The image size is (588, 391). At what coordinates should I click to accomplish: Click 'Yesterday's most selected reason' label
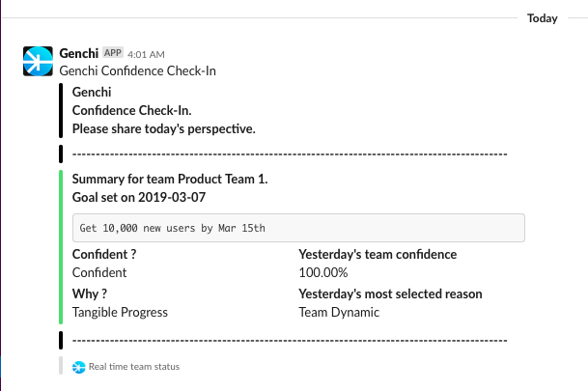(x=390, y=293)
